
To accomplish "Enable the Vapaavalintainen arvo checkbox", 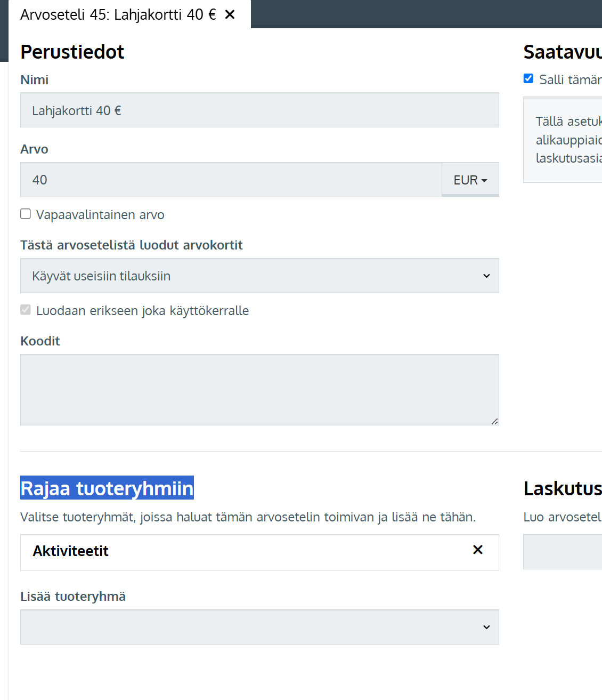I will tap(26, 214).
